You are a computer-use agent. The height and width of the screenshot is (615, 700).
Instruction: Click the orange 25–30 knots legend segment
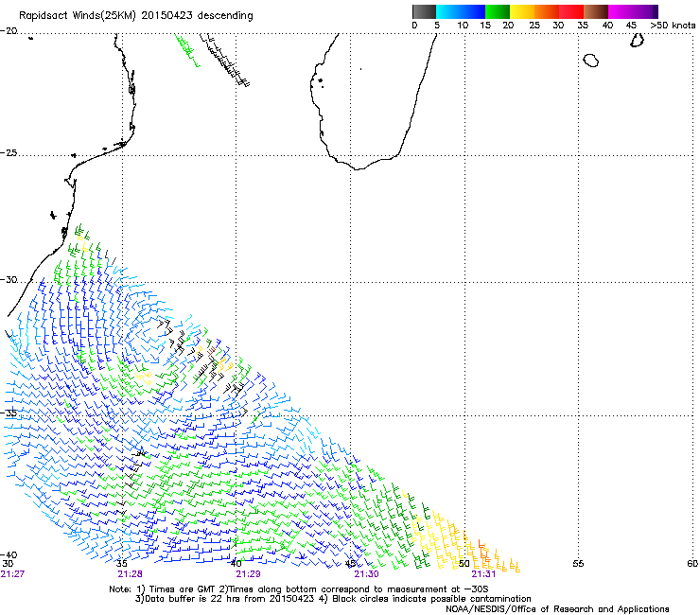[x=547, y=11]
